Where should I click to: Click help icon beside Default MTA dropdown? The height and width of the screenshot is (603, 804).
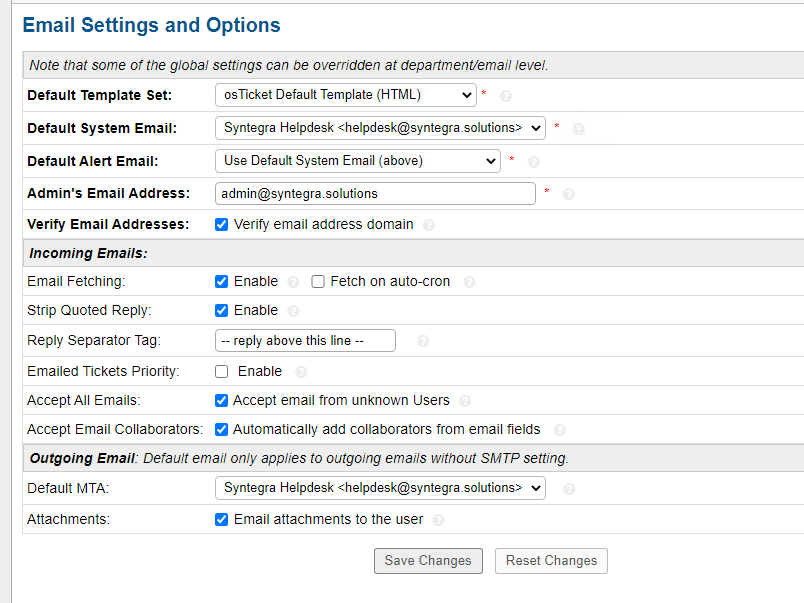569,489
